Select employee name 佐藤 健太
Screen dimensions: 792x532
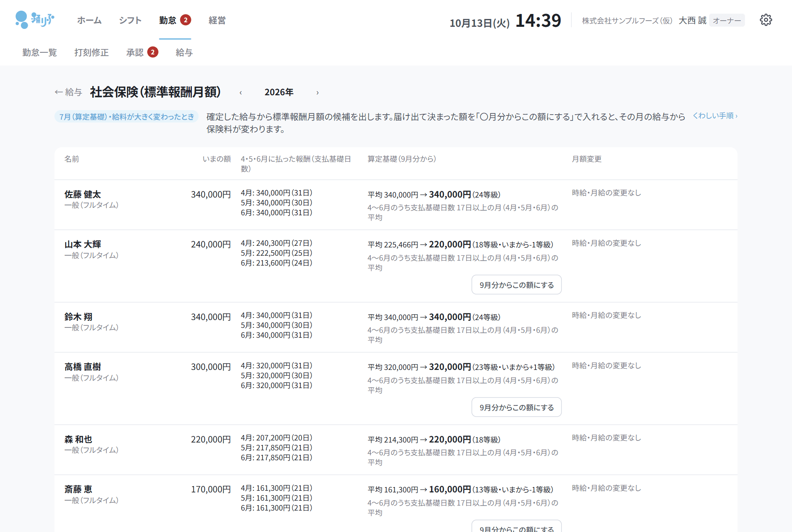coord(82,194)
